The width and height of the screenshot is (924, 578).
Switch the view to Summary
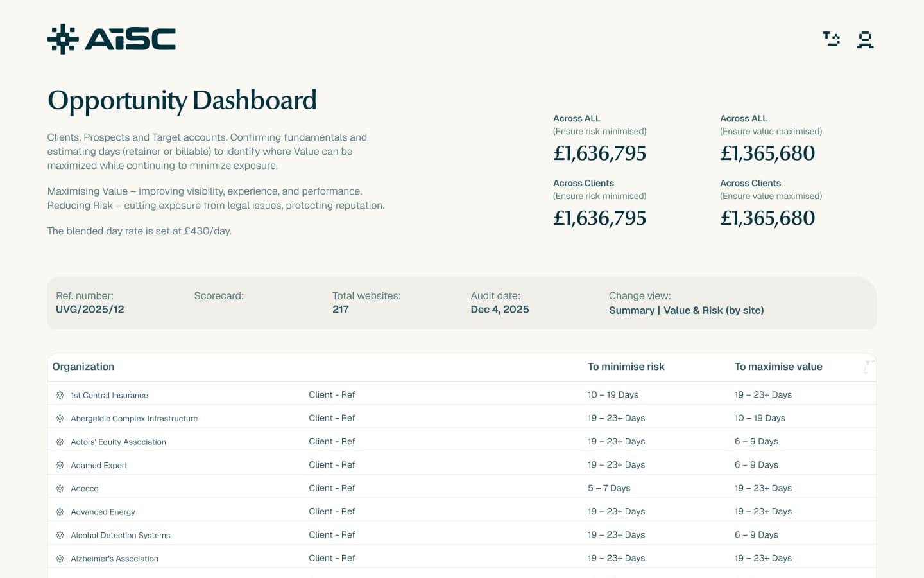click(x=631, y=310)
